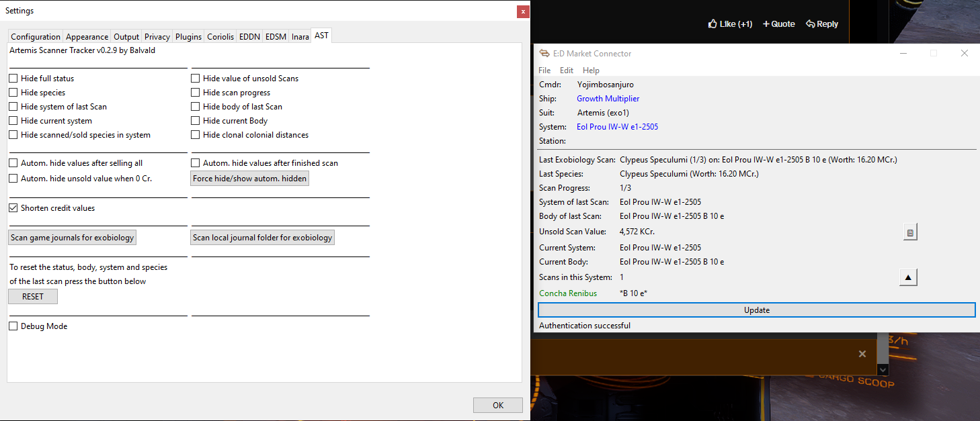Image resolution: width=980 pixels, height=421 pixels.
Task: Click the E:D Market Connector title icon
Action: (x=544, y=54)
